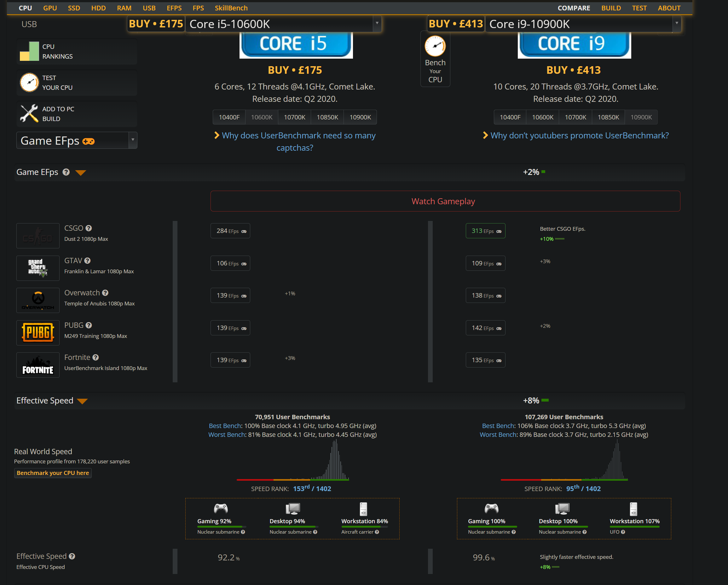The height and width of the screenshot is (585, 728).
Task: Select 10700K under the i5 column
Action: pos(294,117)
